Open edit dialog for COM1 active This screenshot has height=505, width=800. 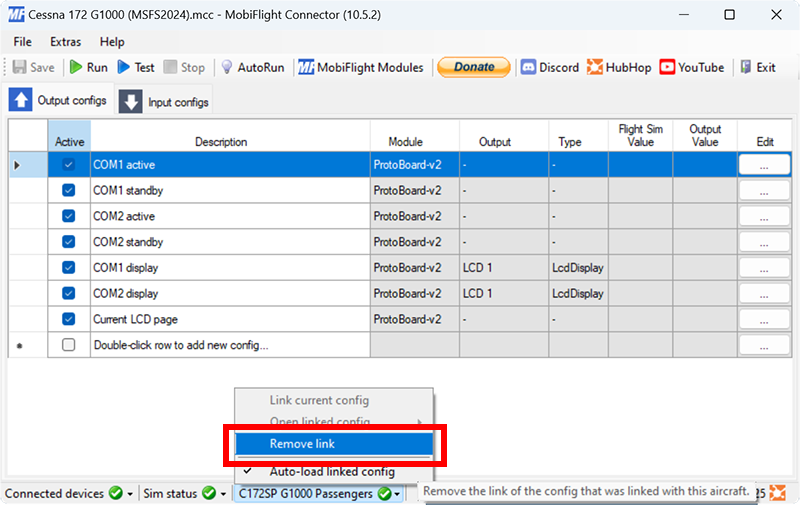764,165
